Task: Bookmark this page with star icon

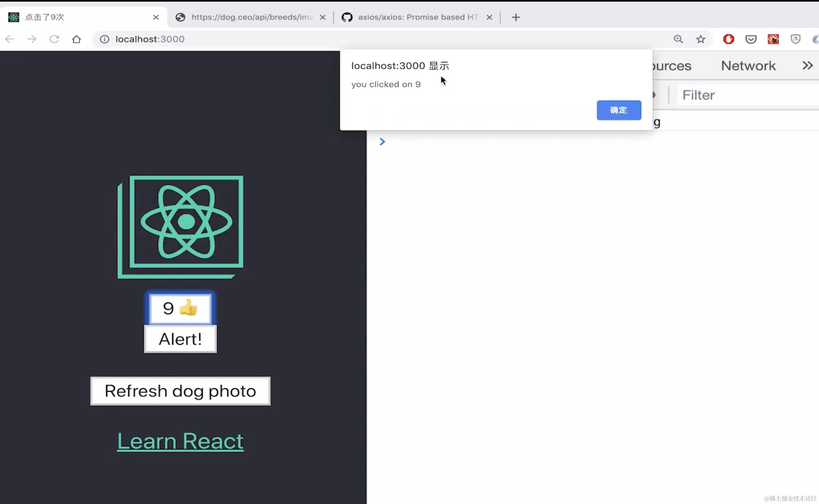Action: pos(701,39)
